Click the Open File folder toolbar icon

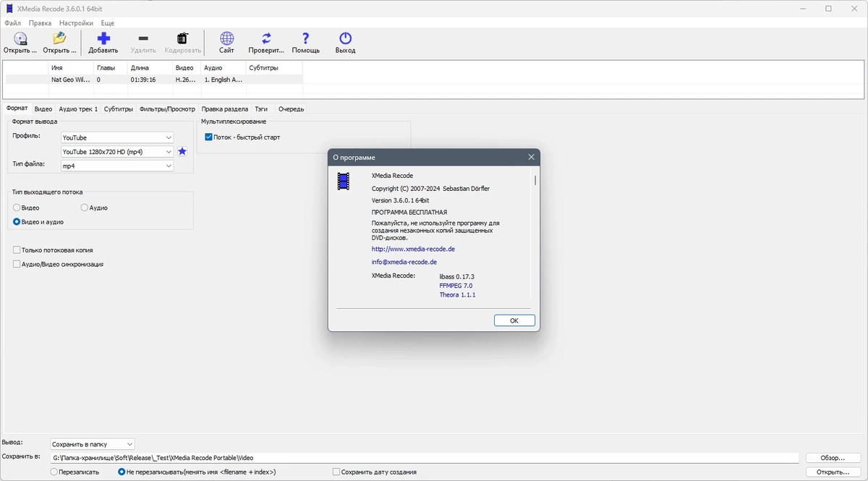tap(59, 38)
